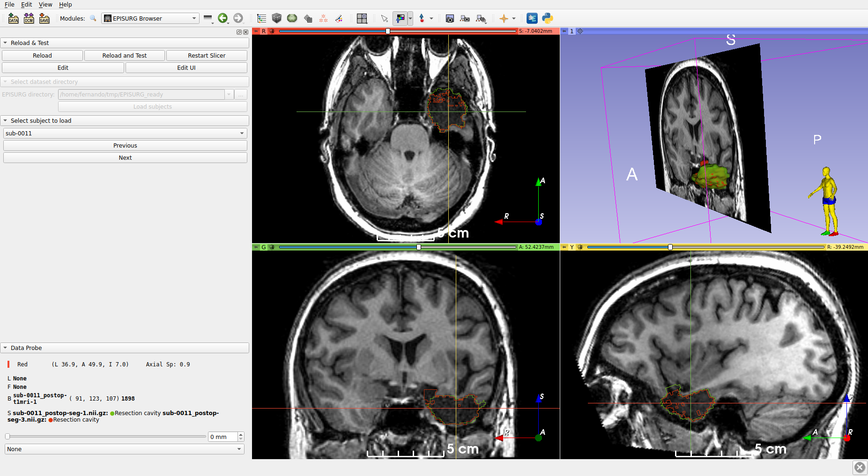Open the None combo box at panel bottom
The height and width of the screenshot is (476, 868).
coord(125,449)
